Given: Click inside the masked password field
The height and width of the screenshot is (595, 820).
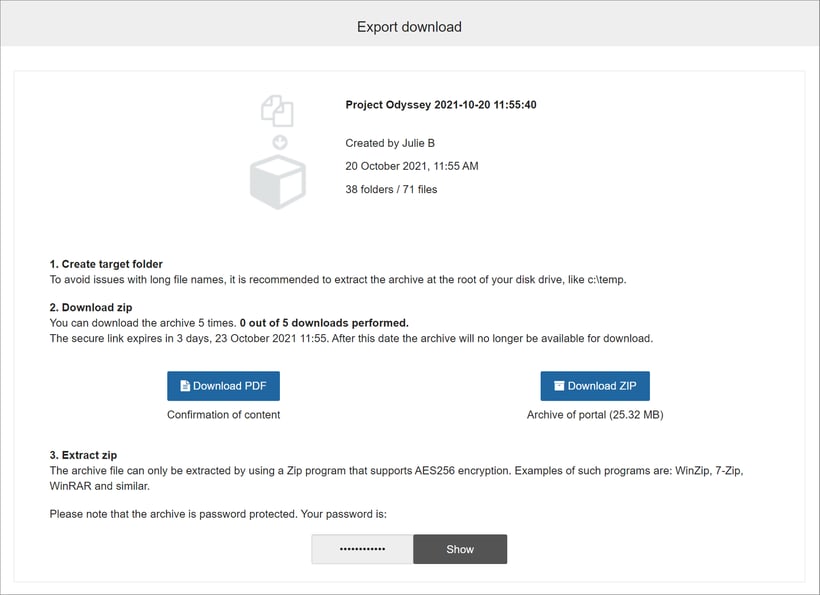Looking at the screenshot, I should [x=362, y=549].
